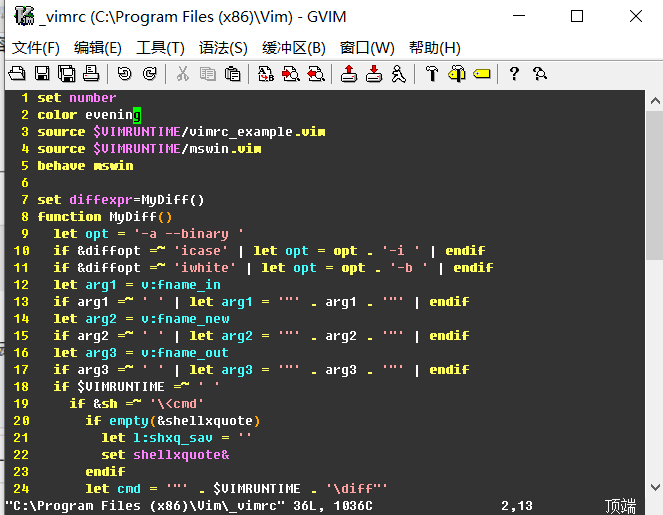Click the Run script icon
Screen dimensions: 663x515
point(398,74)
